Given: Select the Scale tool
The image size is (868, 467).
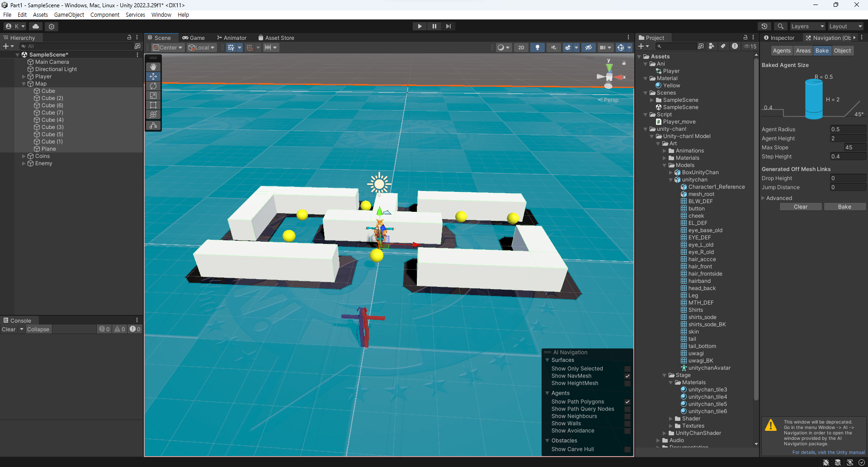Looking at the screenshot, I should (153, 95).
